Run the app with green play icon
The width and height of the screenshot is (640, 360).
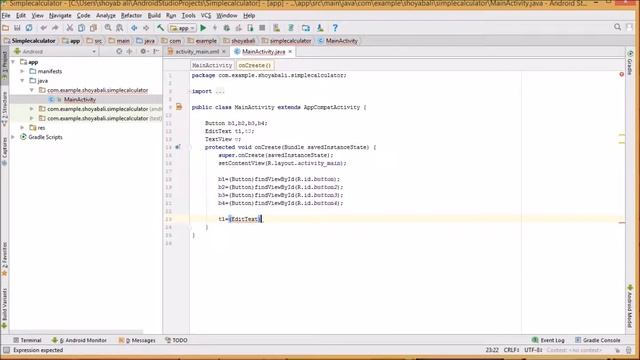point(203,28)
